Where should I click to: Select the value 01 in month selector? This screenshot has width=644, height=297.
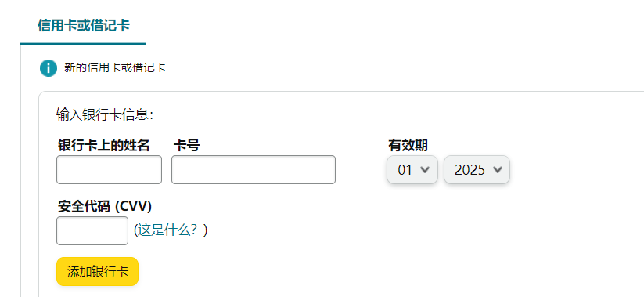[405, 170]
